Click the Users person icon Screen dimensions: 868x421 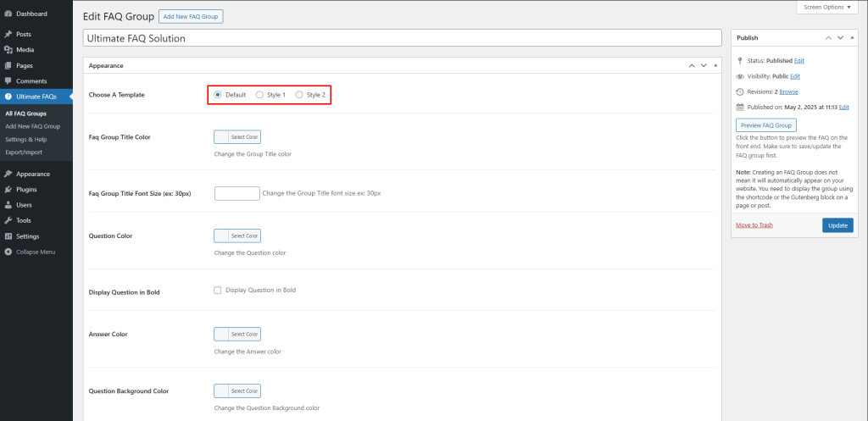[8, 205]
